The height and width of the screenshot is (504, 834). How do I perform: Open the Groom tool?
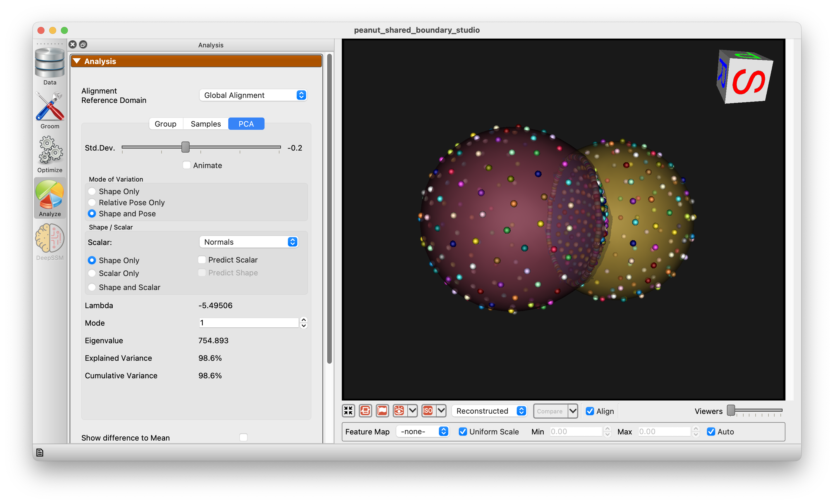pos(50,110)
